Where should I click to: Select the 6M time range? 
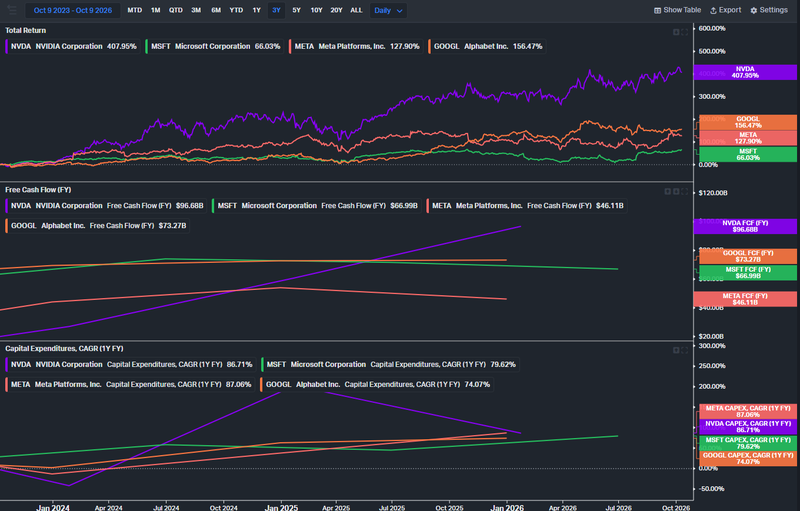tap(216, 10)
